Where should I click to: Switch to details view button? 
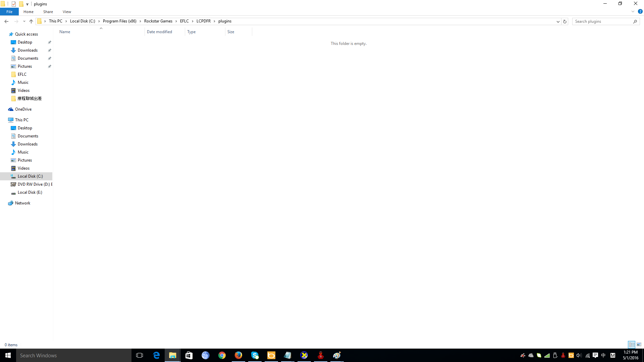(632, 345)
